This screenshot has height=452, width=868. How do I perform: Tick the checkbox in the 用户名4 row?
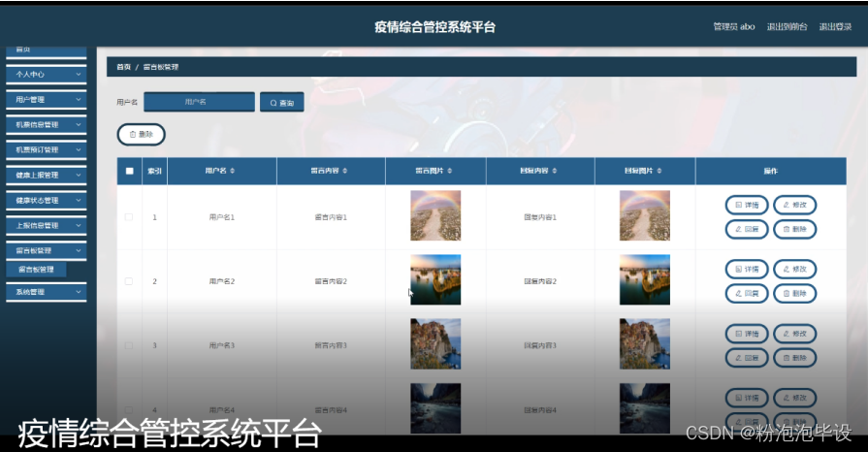pyautogui.click(x=129, y=410)
